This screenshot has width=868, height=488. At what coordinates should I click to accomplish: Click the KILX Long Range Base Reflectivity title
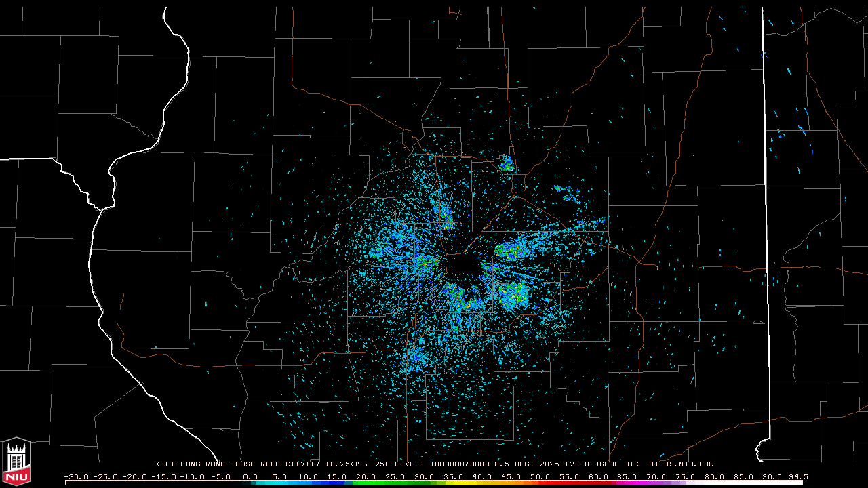(239, 464)
